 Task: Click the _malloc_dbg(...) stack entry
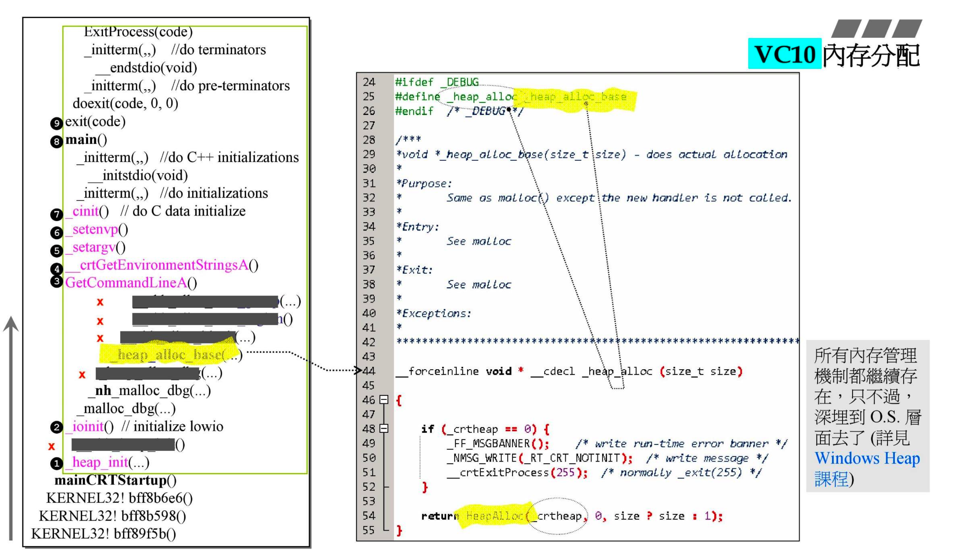click(126, 409)
